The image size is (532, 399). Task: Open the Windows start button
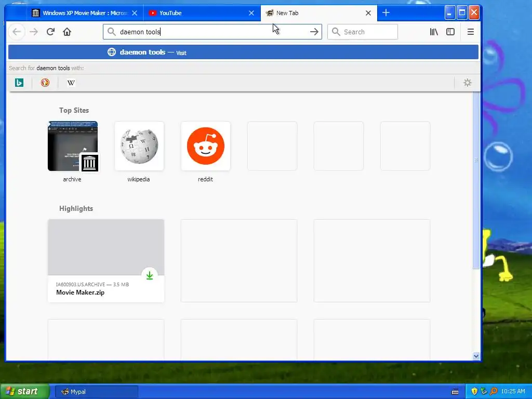pos(24,391)
